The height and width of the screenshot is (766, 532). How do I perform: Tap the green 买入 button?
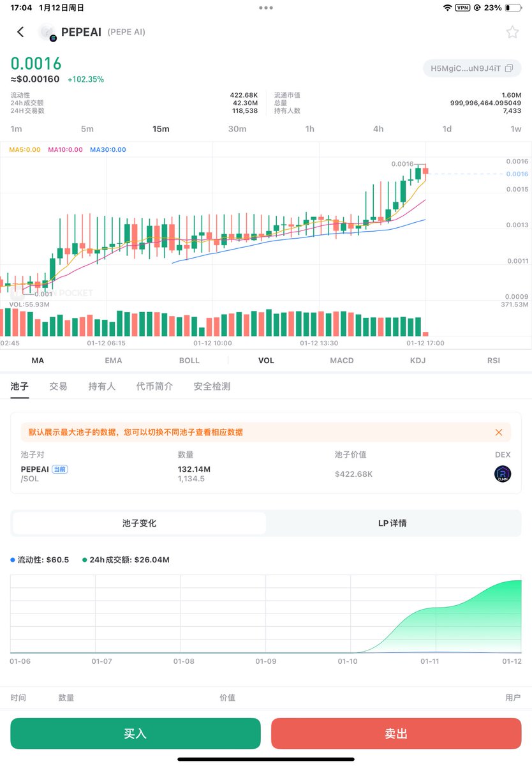tap(135, 733)
